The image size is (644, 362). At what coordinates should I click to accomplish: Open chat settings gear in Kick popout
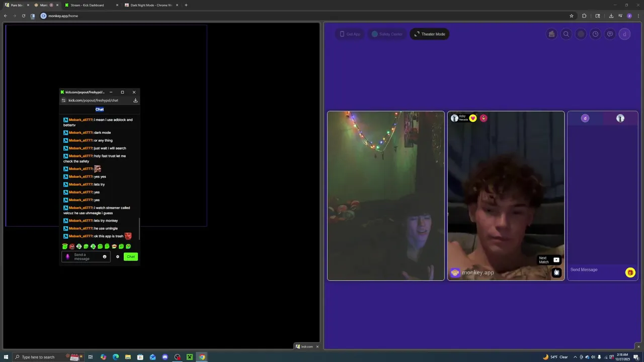[118, 257]
